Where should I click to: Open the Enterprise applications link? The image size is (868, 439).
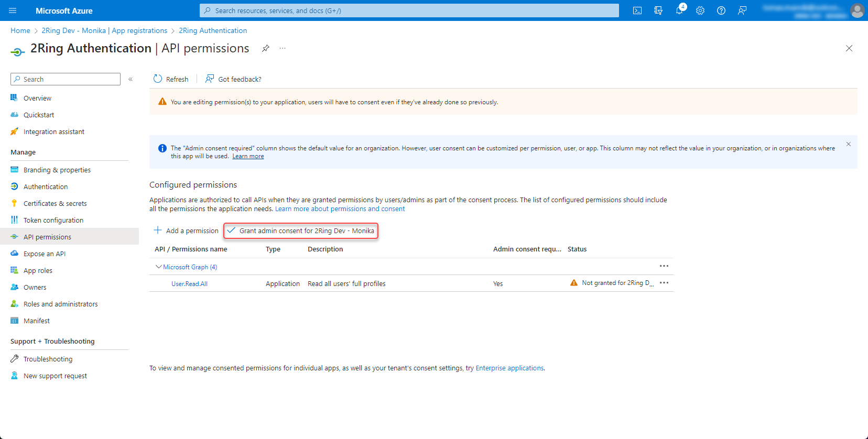509,368
